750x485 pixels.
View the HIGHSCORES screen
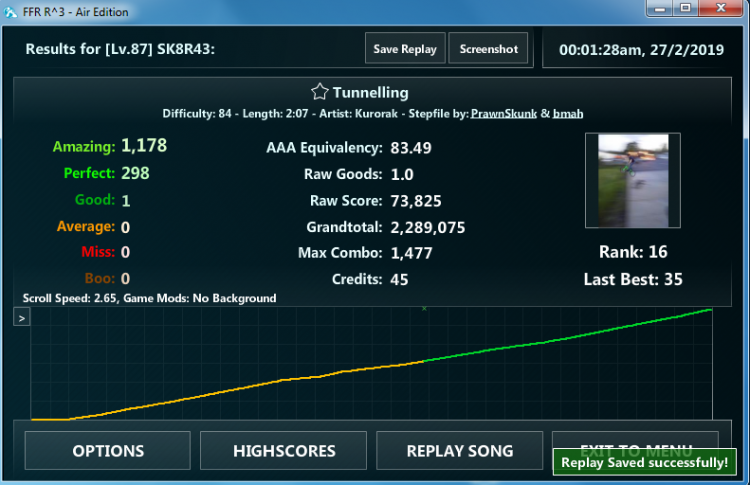coord(284,451)
